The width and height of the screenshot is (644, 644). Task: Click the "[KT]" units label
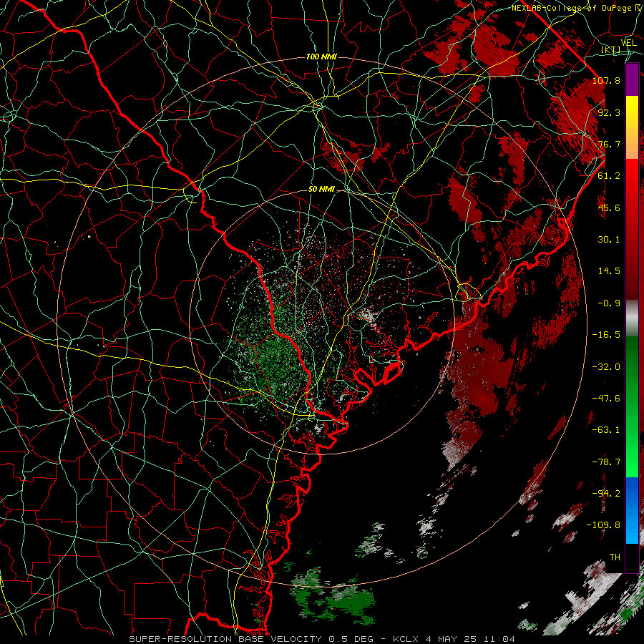[x=610, y=49]
